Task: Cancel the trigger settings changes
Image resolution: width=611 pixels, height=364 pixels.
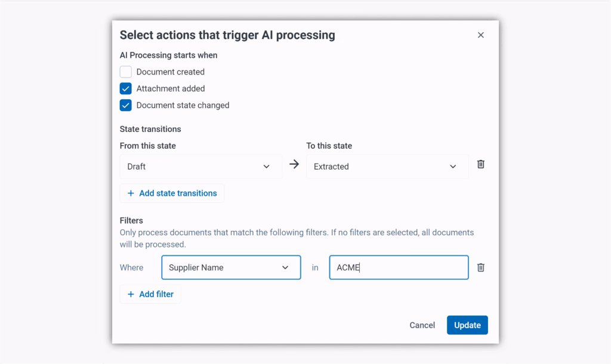Action: [422, 325]
